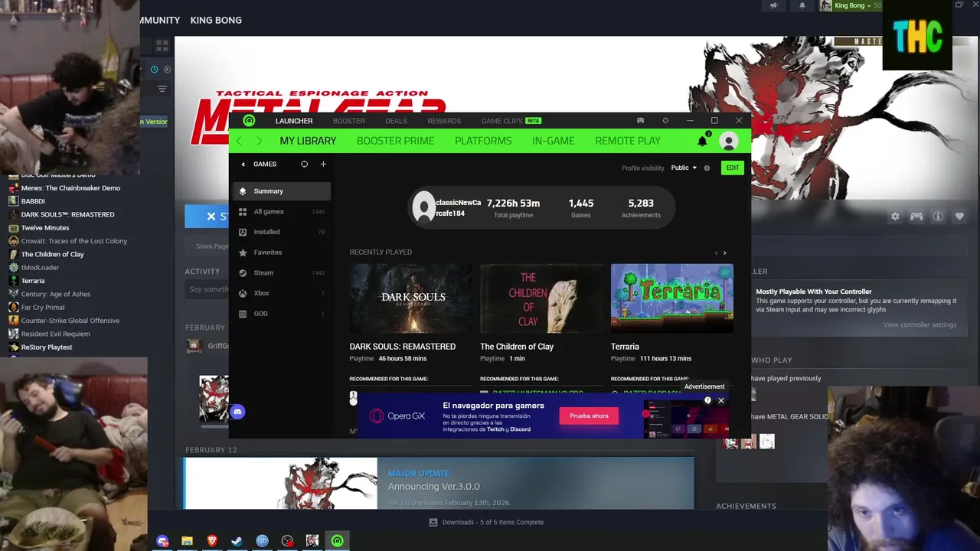
Task: Open DARK SOULS: REMASTERED thumbnail
Action: [411, 298]
